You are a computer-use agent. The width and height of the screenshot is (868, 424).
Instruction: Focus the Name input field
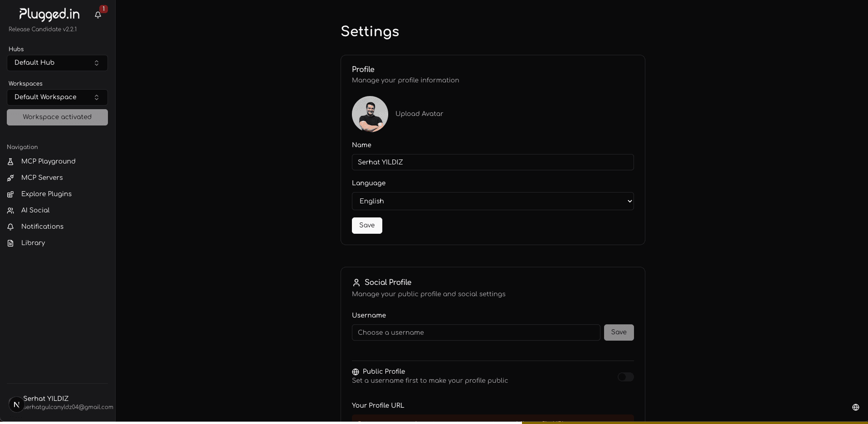coord(493,162)
